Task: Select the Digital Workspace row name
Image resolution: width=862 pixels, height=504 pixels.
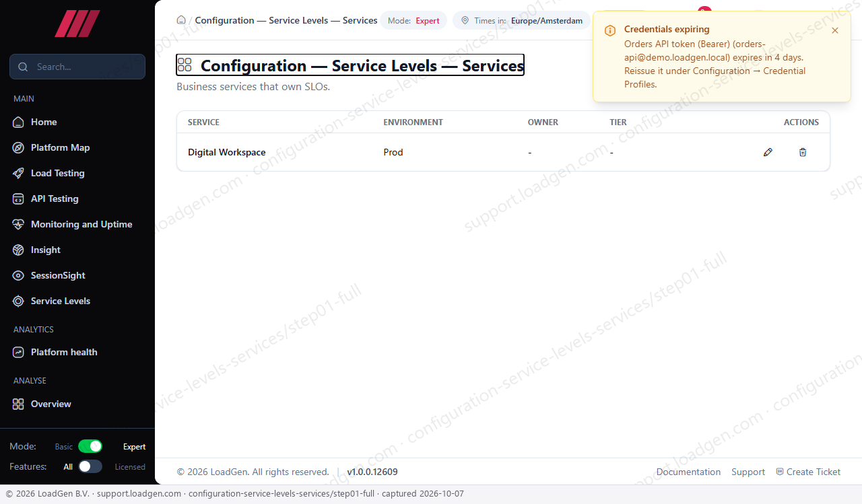Action: tap(226, 152)
